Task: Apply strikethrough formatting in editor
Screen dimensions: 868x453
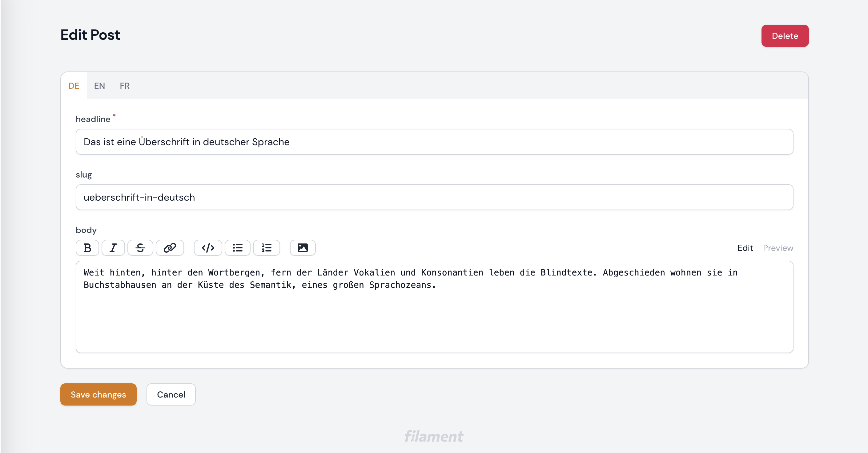Action: tap(140, 248)
